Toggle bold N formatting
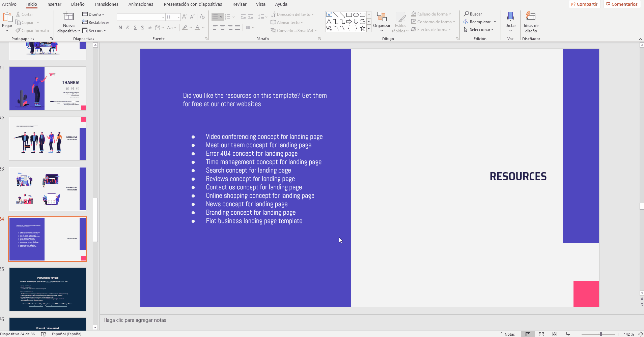The height and width of the screenshot is (337, 644). [x=120, y=28]
